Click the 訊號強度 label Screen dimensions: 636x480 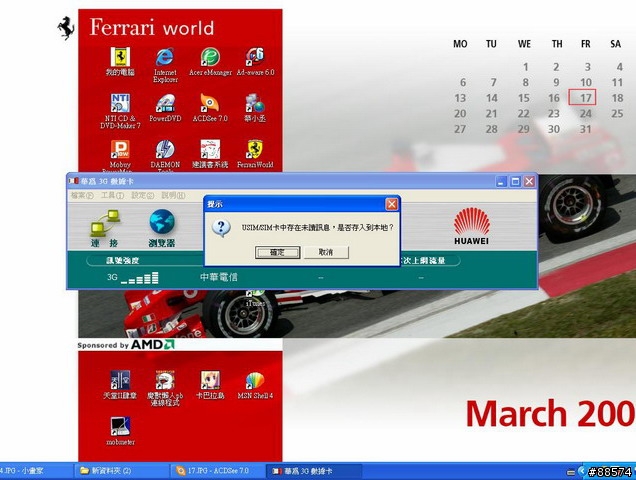tap(122, 261)
